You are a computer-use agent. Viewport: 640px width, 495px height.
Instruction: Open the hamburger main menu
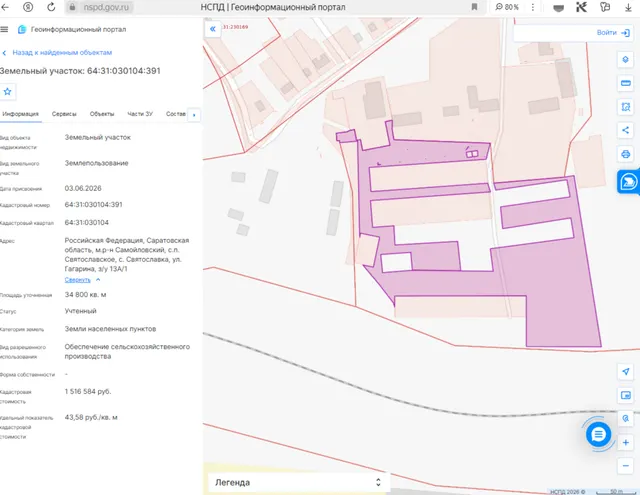tap(4, 29)
